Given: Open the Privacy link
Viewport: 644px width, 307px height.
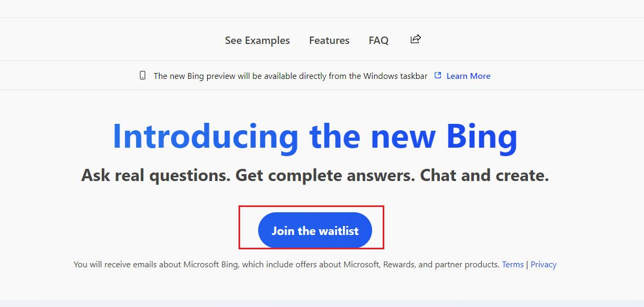Looking at the screenshot, I should 543,264.
